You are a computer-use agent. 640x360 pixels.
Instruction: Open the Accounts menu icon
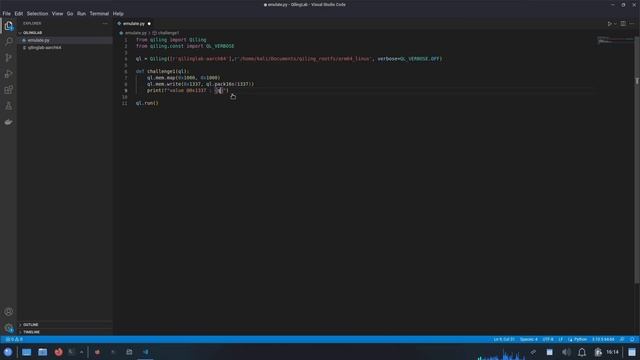click(9, 312)
